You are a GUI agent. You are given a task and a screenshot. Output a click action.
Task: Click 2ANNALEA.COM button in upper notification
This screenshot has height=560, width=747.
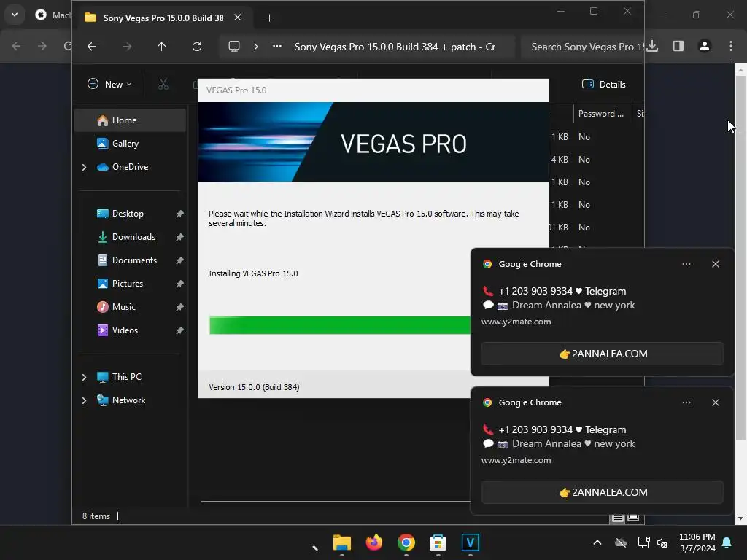pos(602,354)
